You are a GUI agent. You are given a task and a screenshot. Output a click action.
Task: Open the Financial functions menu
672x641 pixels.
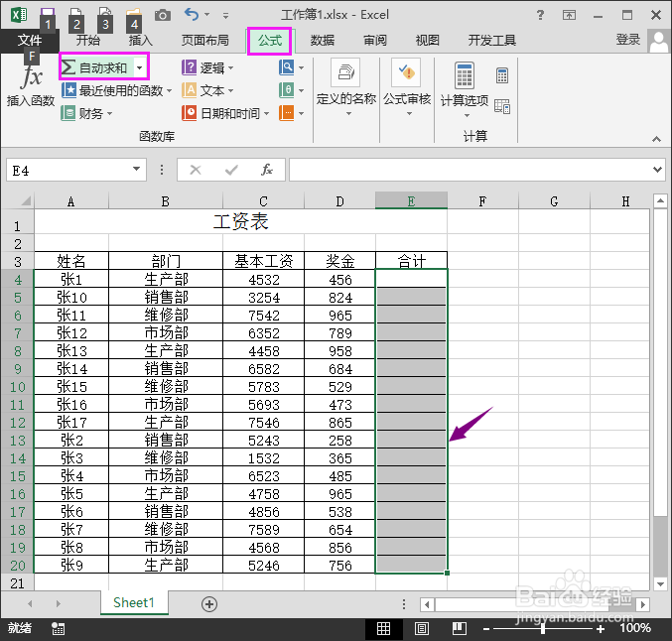[x=86, y=113]
